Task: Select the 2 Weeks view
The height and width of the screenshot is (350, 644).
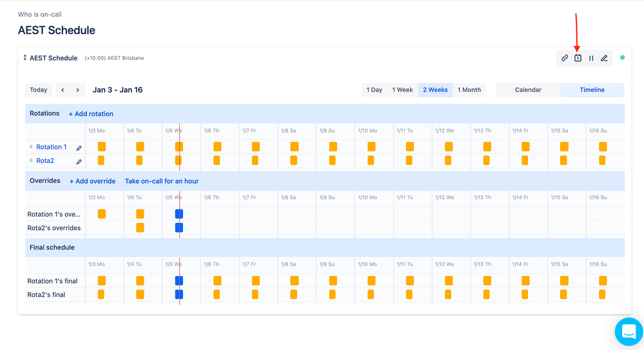Action: tap(435, 90)
